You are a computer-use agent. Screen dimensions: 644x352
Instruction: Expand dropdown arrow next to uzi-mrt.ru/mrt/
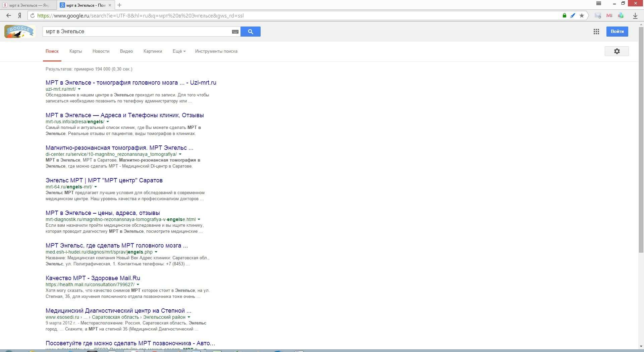coord(79,89)
